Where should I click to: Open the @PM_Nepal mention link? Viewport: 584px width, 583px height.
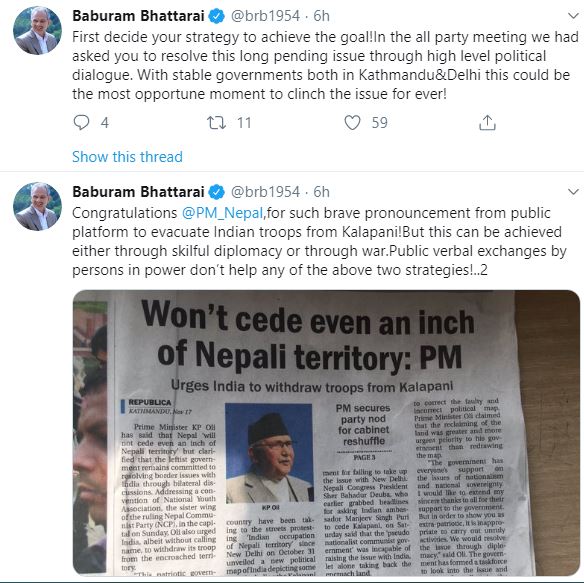[223, 213]
